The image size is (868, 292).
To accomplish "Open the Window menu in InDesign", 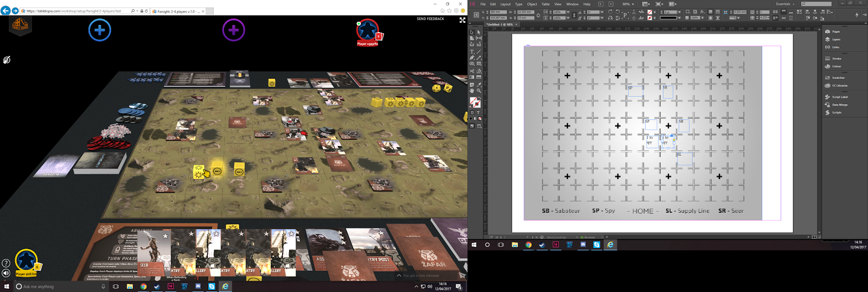I will tap(572, 4).
